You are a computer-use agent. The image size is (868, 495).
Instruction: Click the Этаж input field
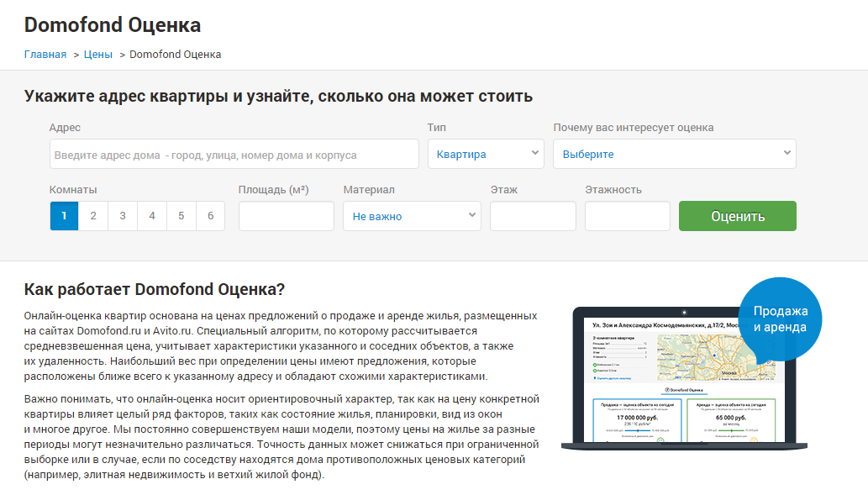click(533, 216)
